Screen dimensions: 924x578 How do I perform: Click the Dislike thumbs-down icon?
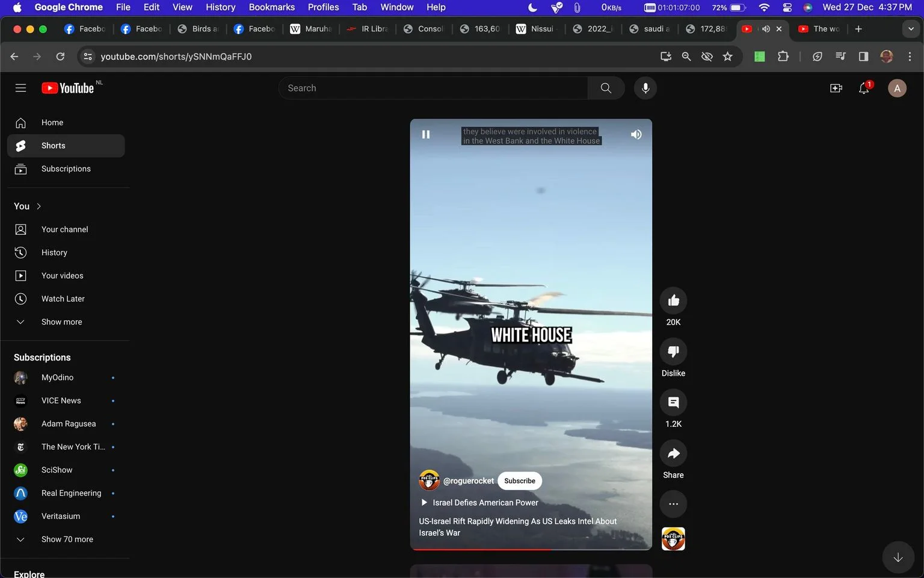point(673,352)
